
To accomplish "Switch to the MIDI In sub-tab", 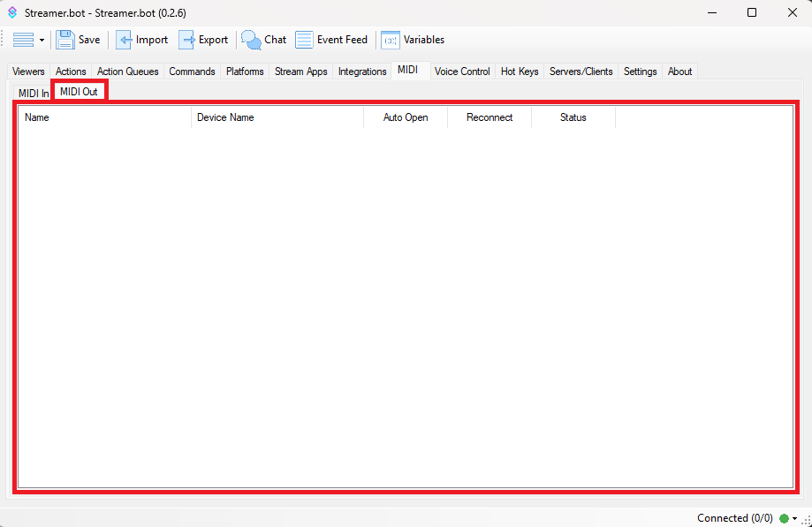I will pos(33,93).
